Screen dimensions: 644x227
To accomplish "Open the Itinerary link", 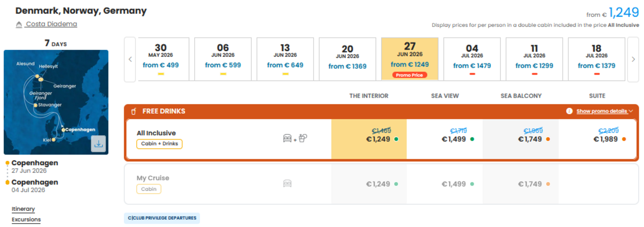I will pos(23,209).
